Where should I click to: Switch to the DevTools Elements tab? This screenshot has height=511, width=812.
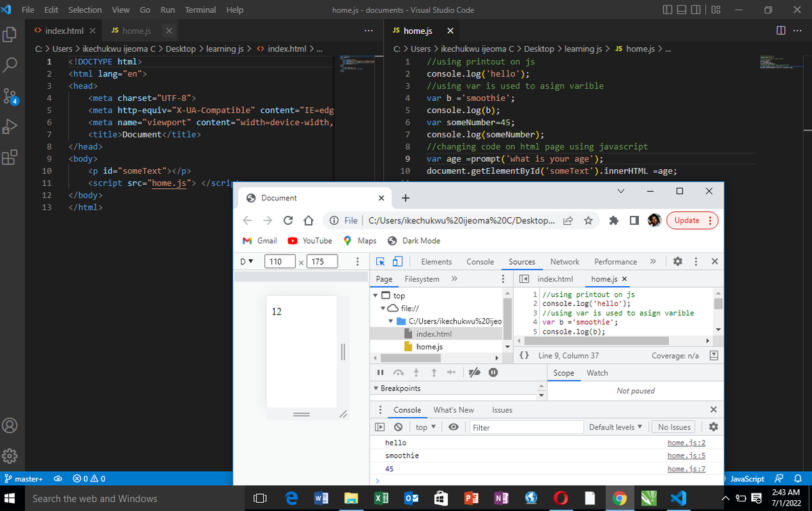pyautogui.click(x=436, y=262)
